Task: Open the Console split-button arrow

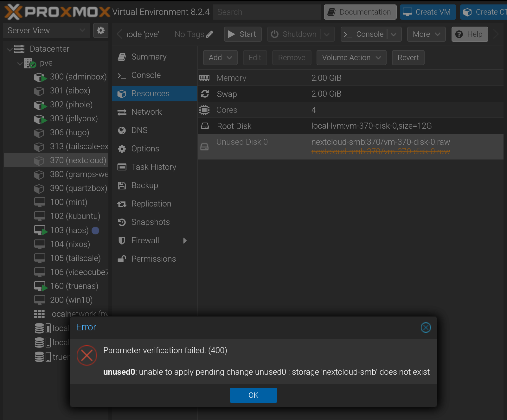Action: pos(394,34)
